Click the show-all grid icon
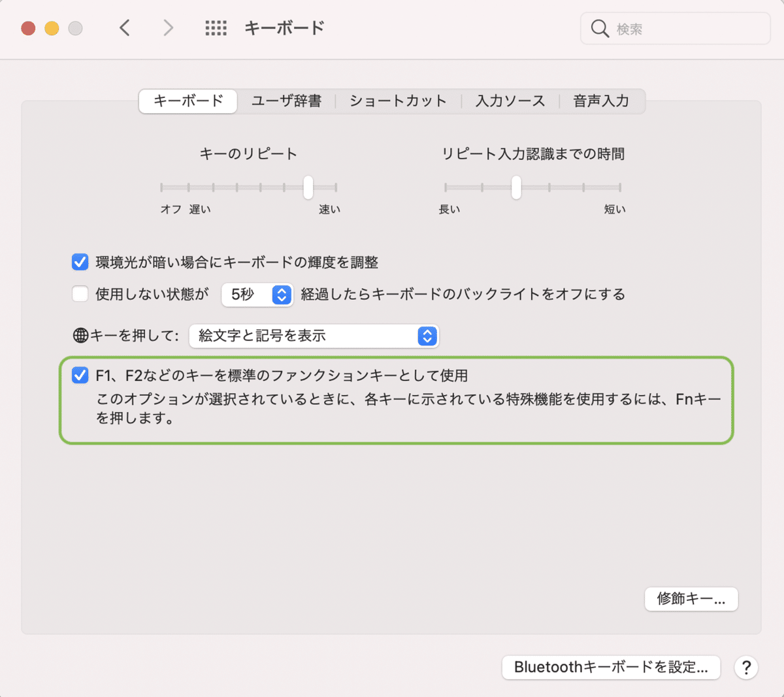Screen dimensions: 784x697 (x=216, y=28)
